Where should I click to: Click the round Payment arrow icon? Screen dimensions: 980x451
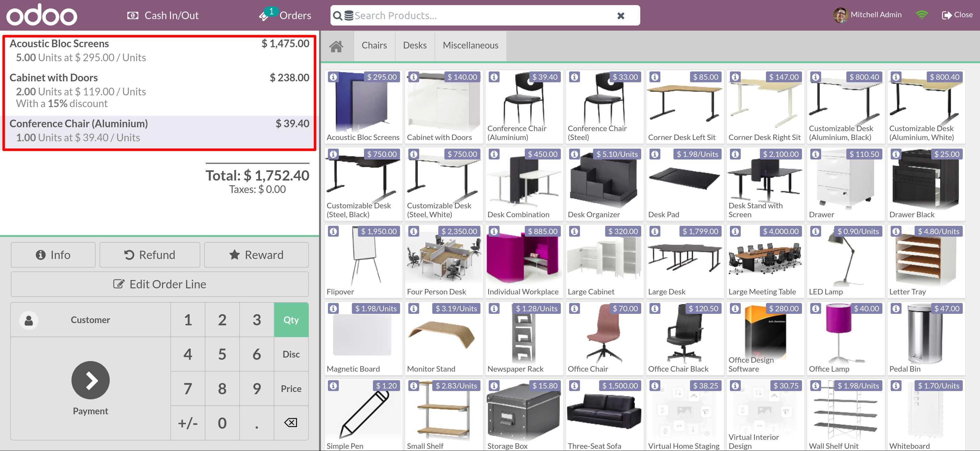[x=91, y=380]
